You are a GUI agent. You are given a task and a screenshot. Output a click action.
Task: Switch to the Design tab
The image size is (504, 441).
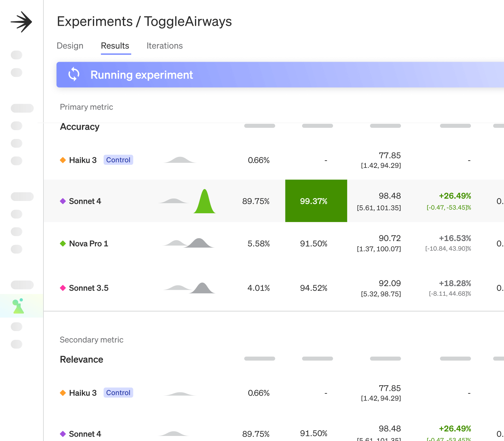(x=70, y=46)
